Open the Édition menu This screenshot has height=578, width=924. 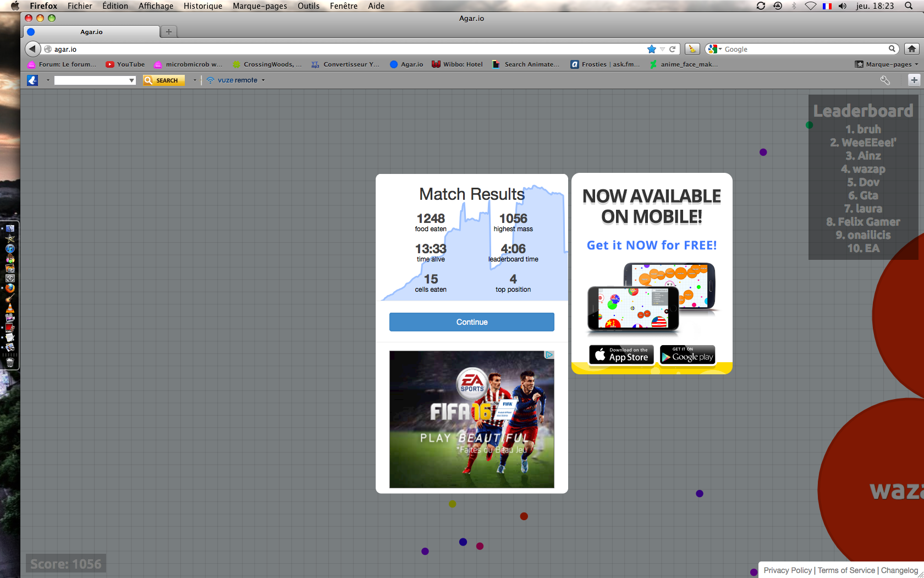(x=115, y=6)
